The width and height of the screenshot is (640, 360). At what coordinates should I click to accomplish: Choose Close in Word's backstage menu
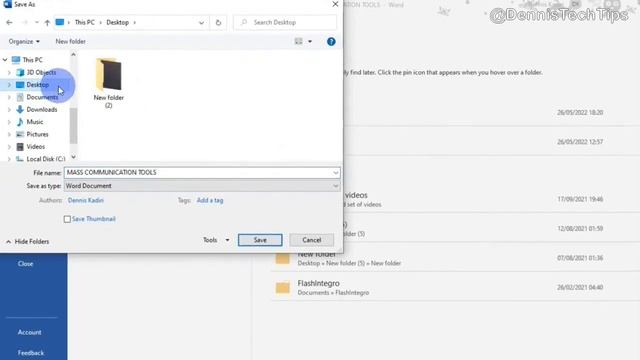tap(25, 264)
